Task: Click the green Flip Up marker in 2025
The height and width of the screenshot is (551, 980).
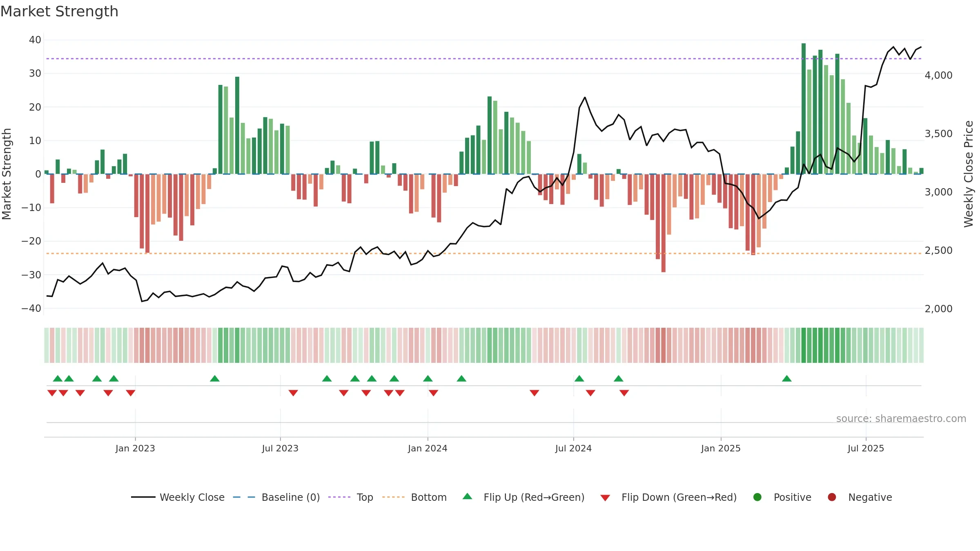Action: pyautogui.click(x=787, y=378)
